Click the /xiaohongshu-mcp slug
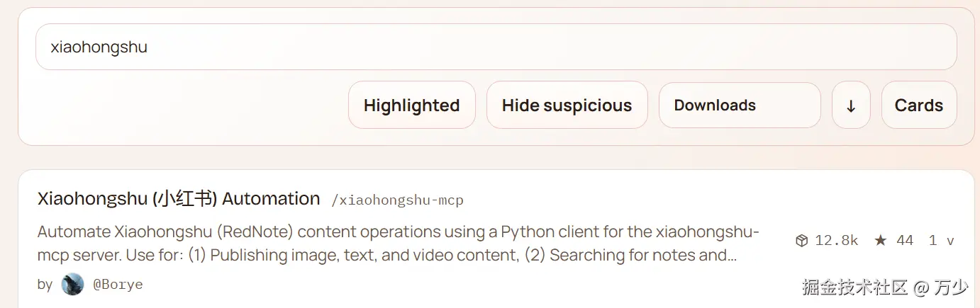Screen dimensions: 980x308 pos(397,200)
